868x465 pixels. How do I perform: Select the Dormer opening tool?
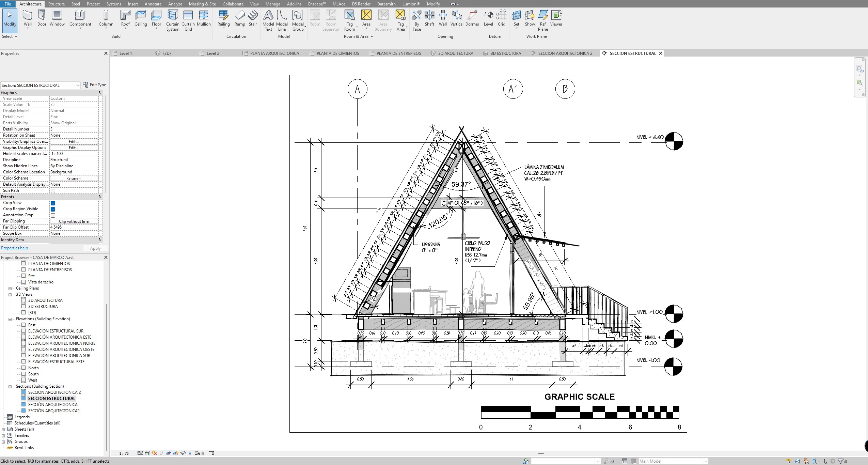[x=472, y=19]
